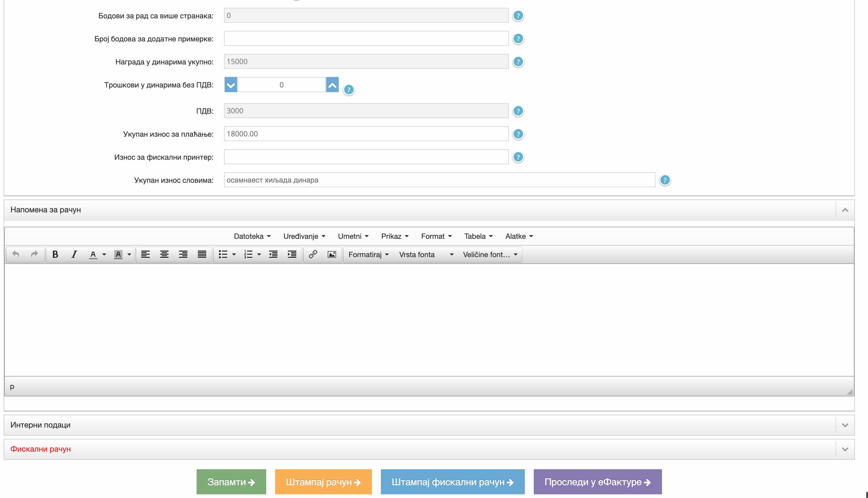Click the ПДВ field showing 3000

[x=366, y=110]
